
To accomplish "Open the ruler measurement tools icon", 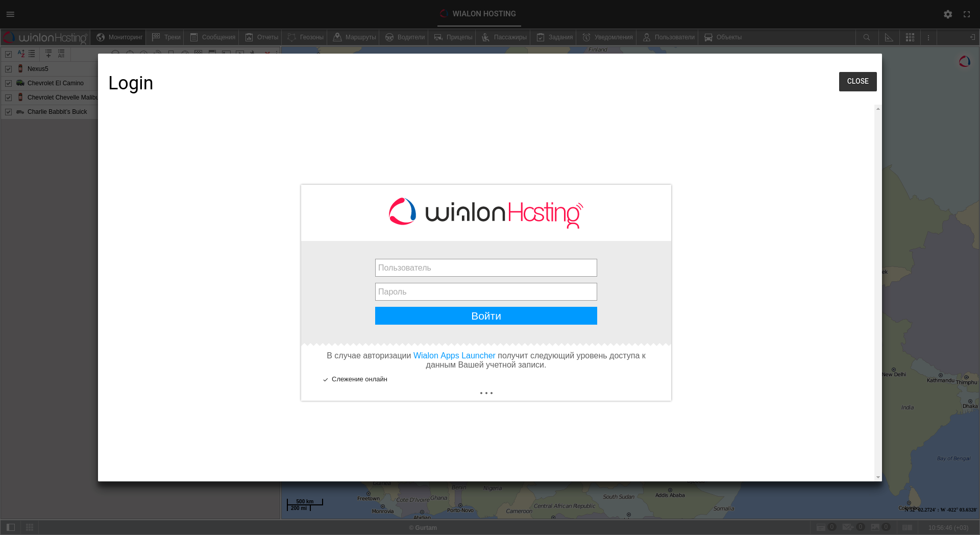I will 889,37.
